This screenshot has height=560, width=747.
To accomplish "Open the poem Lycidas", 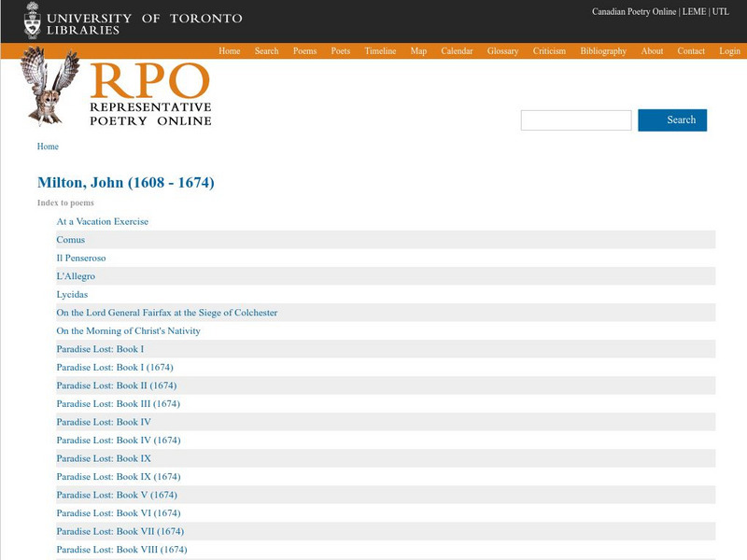I will (x=72, y=294).
